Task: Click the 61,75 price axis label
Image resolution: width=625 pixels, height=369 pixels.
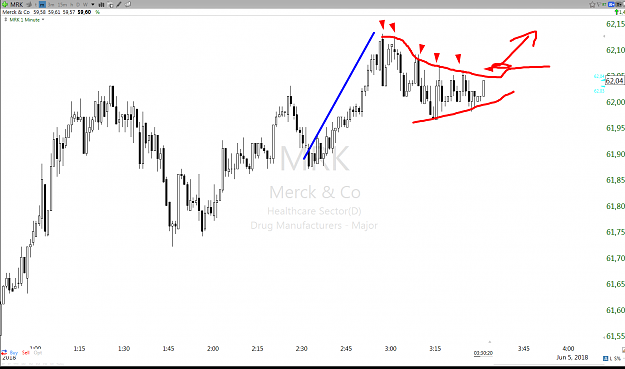Action: coord(615,232)
